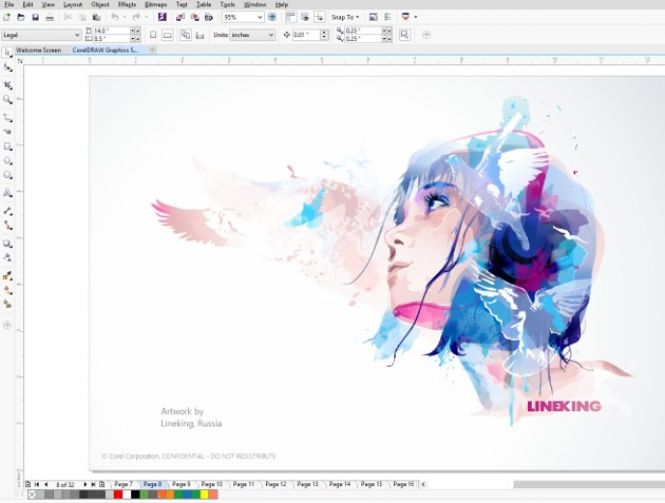Expand the Redo history arrow
Viewport: 665px width, 503px height.
pyautogui.click(x=146, y=17)
